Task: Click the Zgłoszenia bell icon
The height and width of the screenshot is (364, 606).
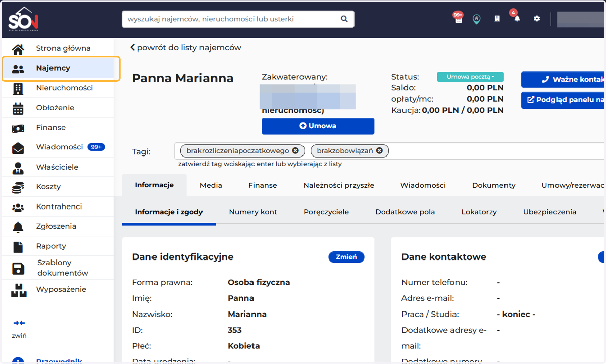Action: click(x=18, y=227)
